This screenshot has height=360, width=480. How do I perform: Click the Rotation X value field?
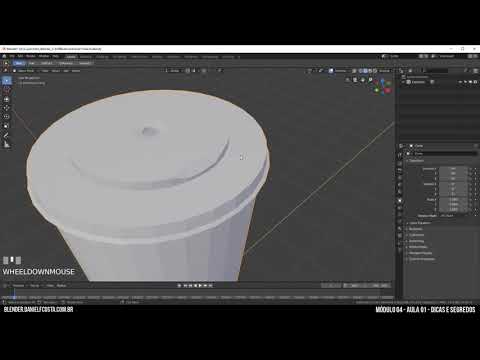coord(453,184)
